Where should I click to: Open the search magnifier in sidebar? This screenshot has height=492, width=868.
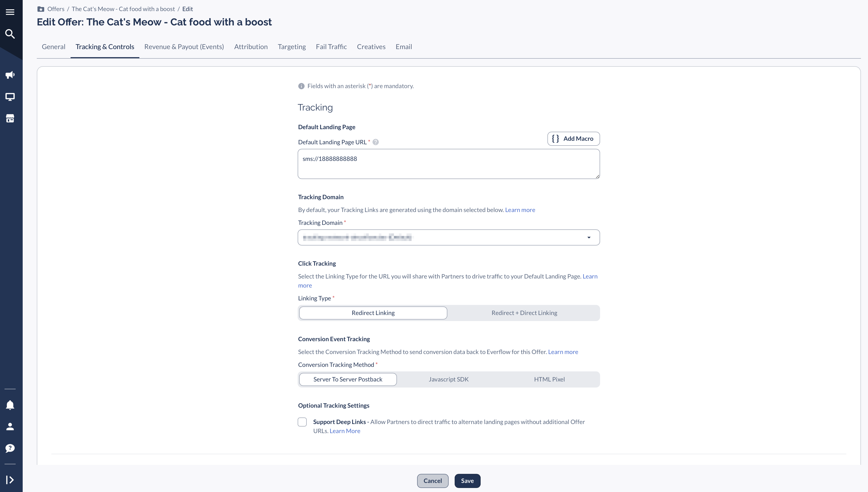click(x=10, y=34)
